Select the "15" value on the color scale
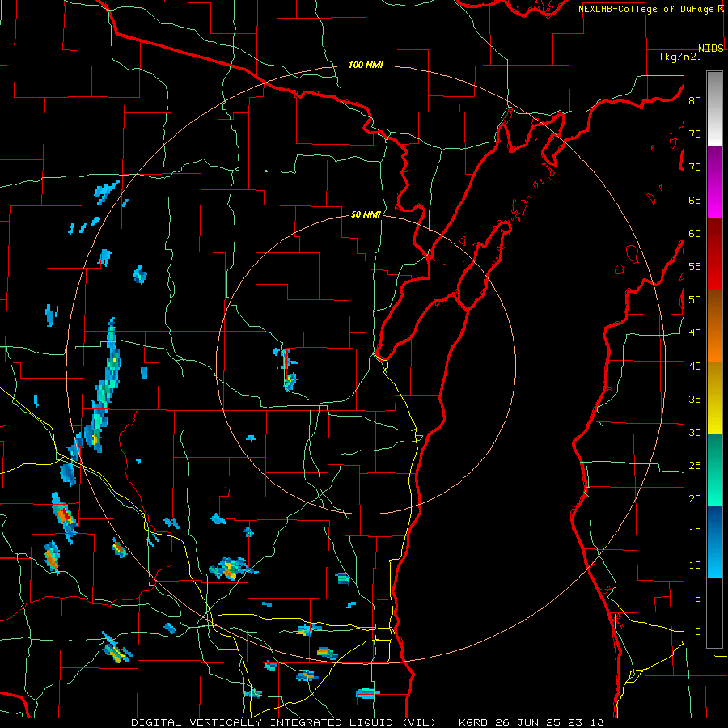Viewport: 728px width, 728px height. 695,532
